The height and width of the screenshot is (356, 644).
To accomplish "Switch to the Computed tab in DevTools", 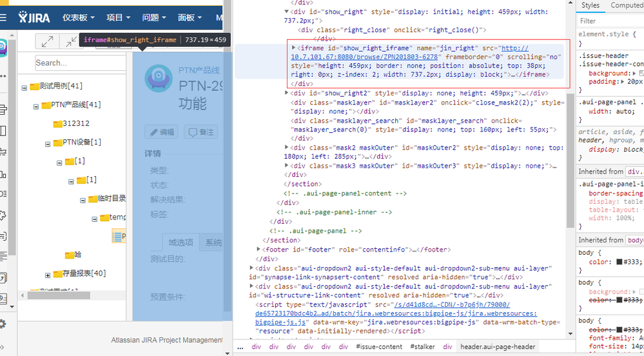I will point(627,5).
